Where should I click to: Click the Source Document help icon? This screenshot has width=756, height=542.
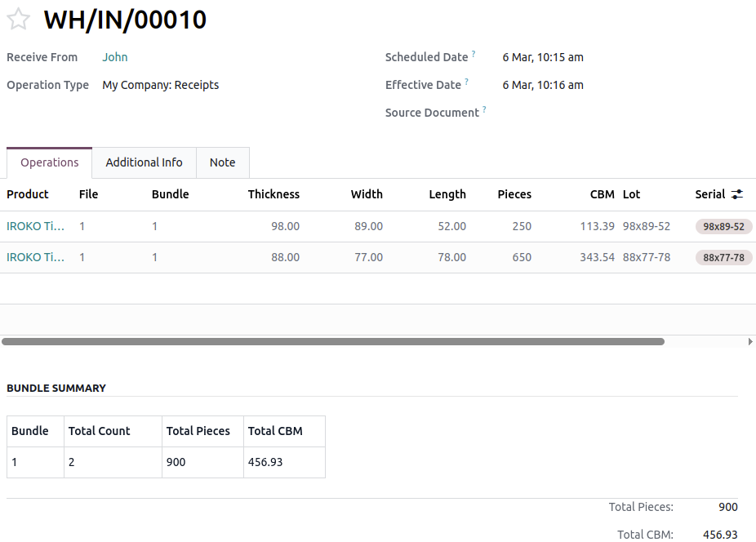click(x=485, y=107)
